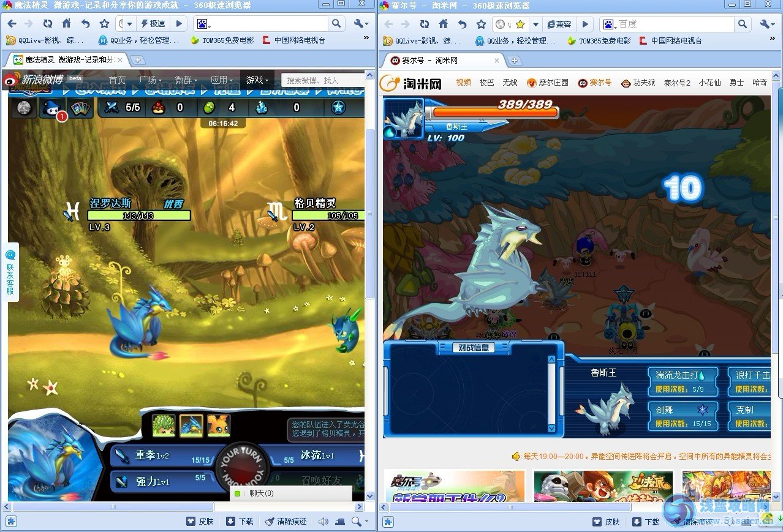
Task: Open the Weibo 微群 dropdown menu
Action: (x=186, y=80)
